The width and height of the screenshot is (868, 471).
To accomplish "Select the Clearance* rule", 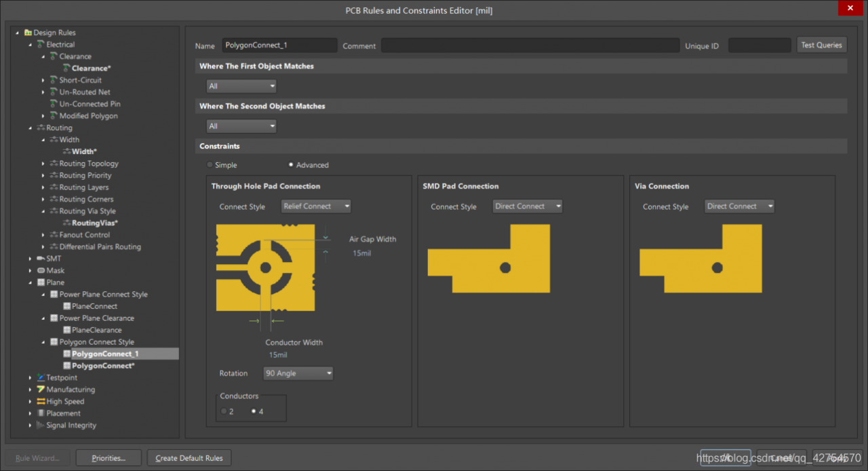I will [x=91, y=69].
